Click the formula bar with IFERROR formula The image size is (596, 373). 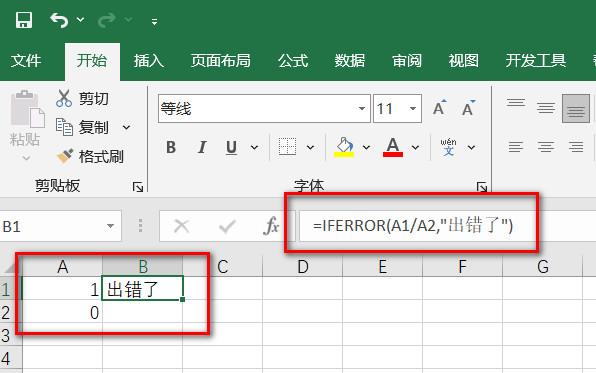(447, 226)
